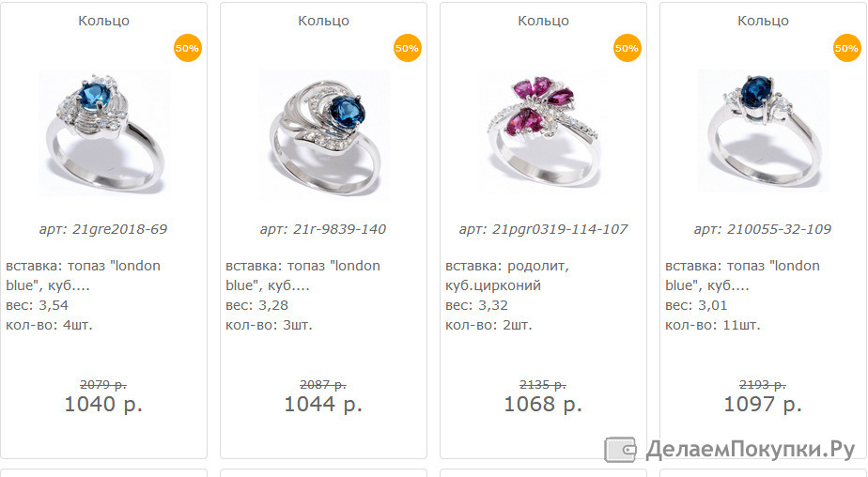868x477 pixels.
Task: Click the crossed-out 2193 р. price
Action: pyautogui.click(x=763, y=385)
